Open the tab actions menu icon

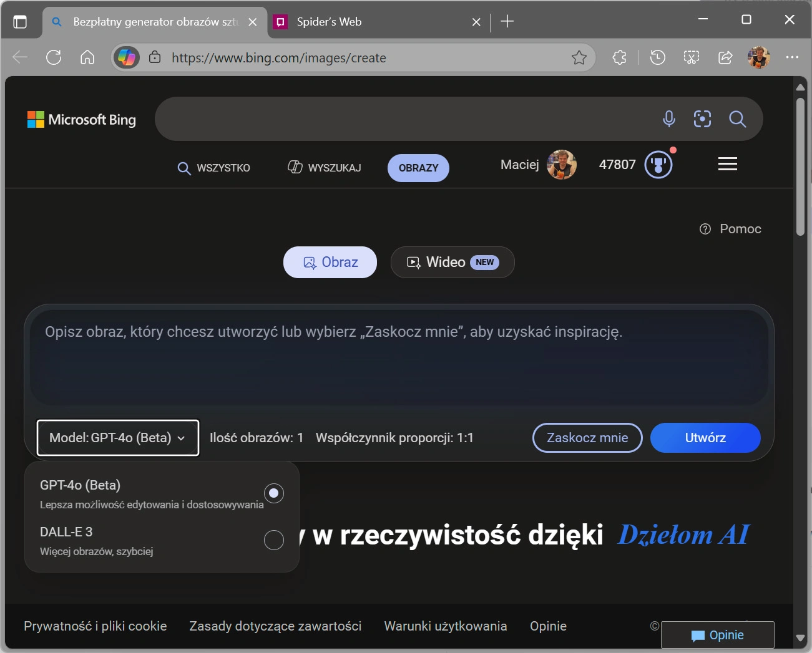[x=20, y=22]
